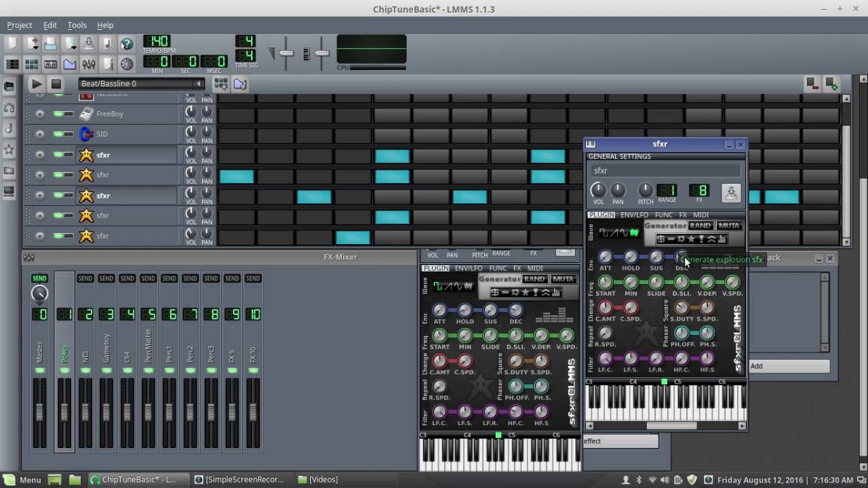Image resolution: width=868 pixels, height=488 pixels.
Task: Toggle the SEND button above the Gameboy channel
Action: [x=106, y=278]
